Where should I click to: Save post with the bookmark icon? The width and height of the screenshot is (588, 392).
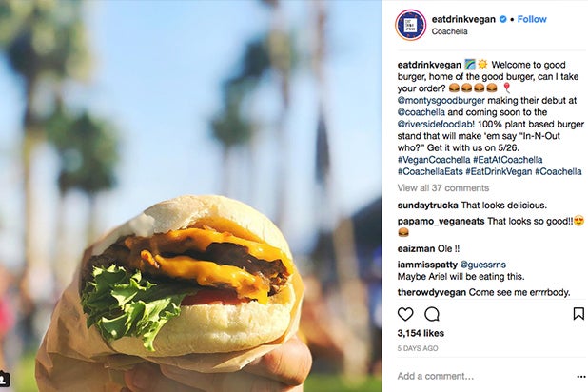tap(578, 314)
